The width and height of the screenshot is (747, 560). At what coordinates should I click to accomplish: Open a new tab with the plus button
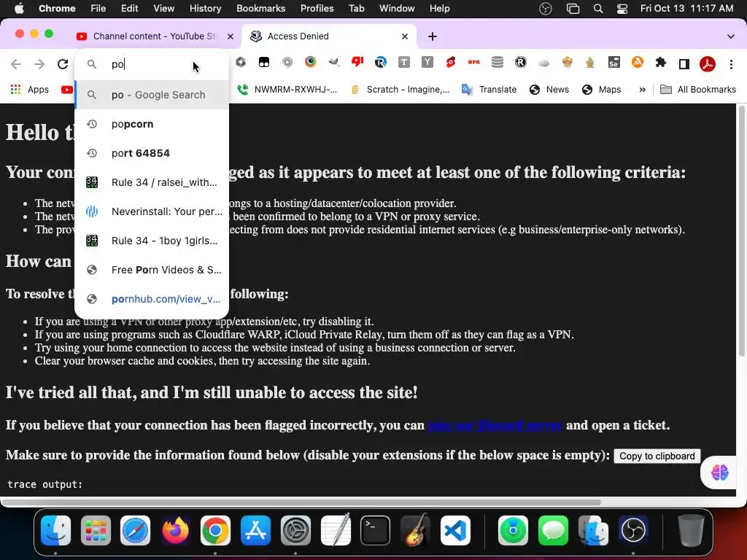[x=432, y=36]
